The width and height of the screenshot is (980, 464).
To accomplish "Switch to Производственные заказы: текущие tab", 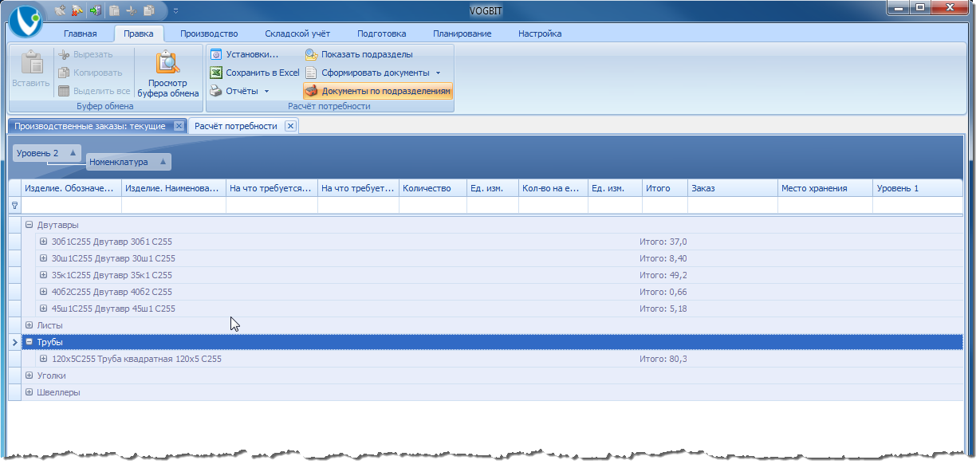I will coord(90,126).
